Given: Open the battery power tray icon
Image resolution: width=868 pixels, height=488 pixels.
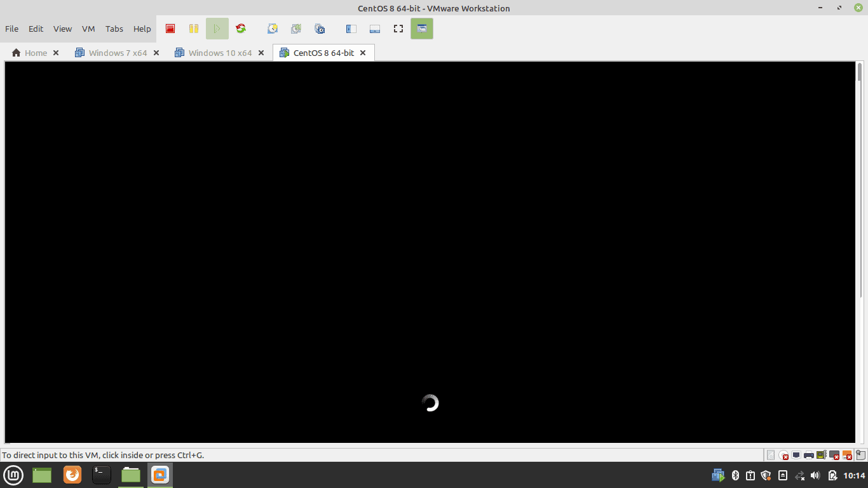Looking at the screenshot, I should 832,475.
